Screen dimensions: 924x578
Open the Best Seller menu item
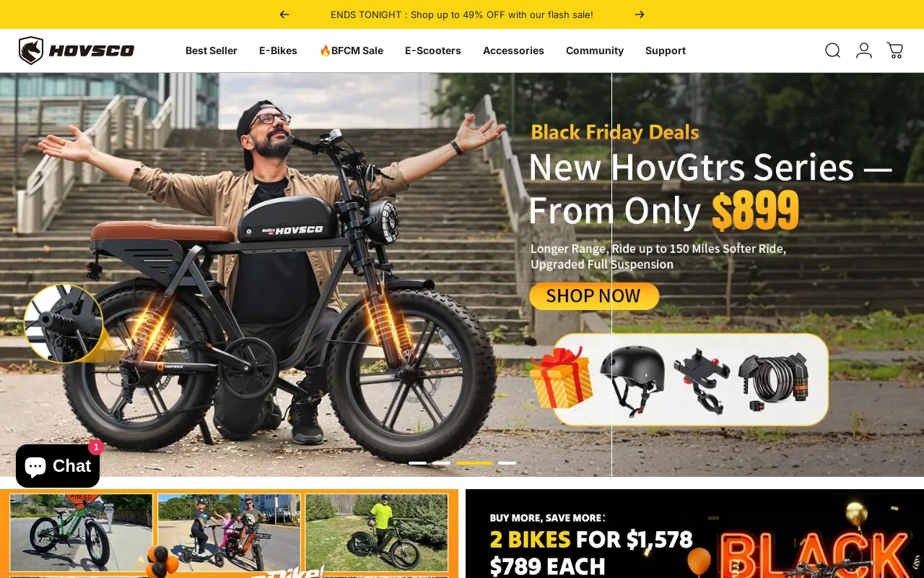tap(212, 51)
